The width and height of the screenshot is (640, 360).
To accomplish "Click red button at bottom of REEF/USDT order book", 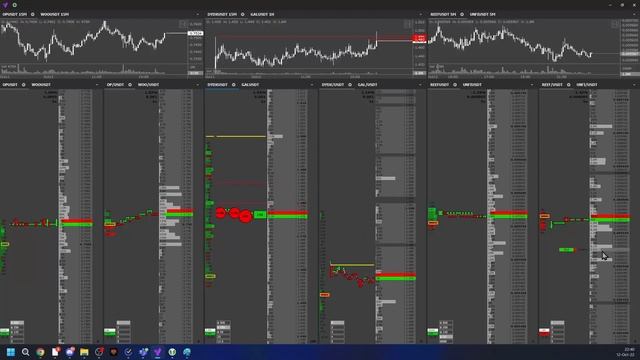I will pyautogui.click(x=544, y=332).
